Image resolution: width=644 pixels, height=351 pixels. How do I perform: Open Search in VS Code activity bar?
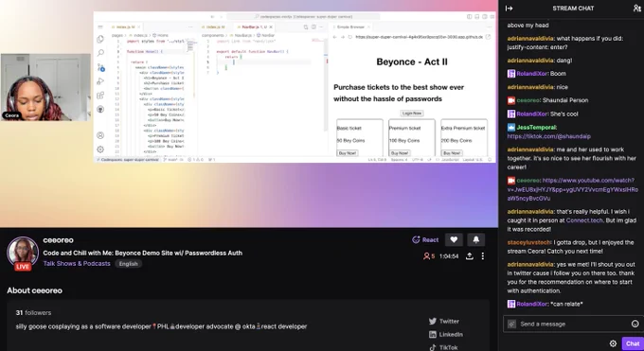pyautogui.click(x=100, y=53)
